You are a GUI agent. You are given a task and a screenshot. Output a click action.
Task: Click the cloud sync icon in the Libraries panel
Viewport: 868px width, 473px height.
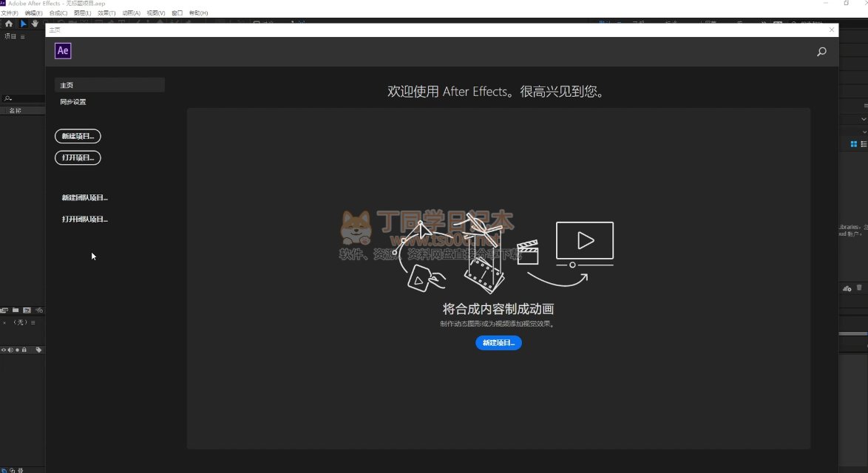(847, 288)
